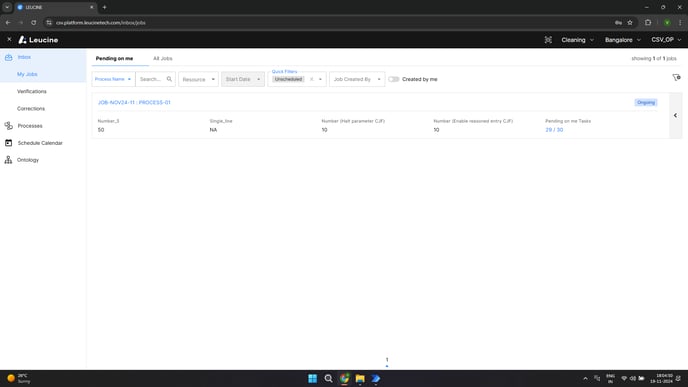The height and width of the screenshot is (387, 688).
Task: Reload the page using the browser refresh icon
Action: pyautogui.click(x=34, y=22)
